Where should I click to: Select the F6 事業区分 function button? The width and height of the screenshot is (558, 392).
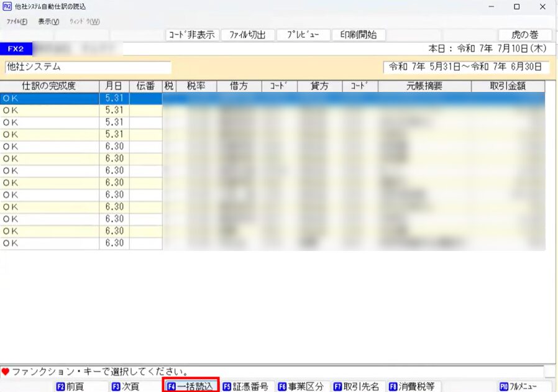click(301, 386)
